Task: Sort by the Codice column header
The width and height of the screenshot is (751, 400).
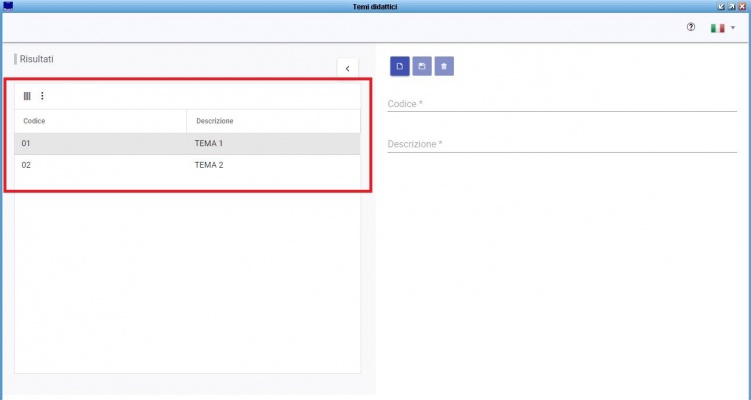Action: click(x=101, y=121)
